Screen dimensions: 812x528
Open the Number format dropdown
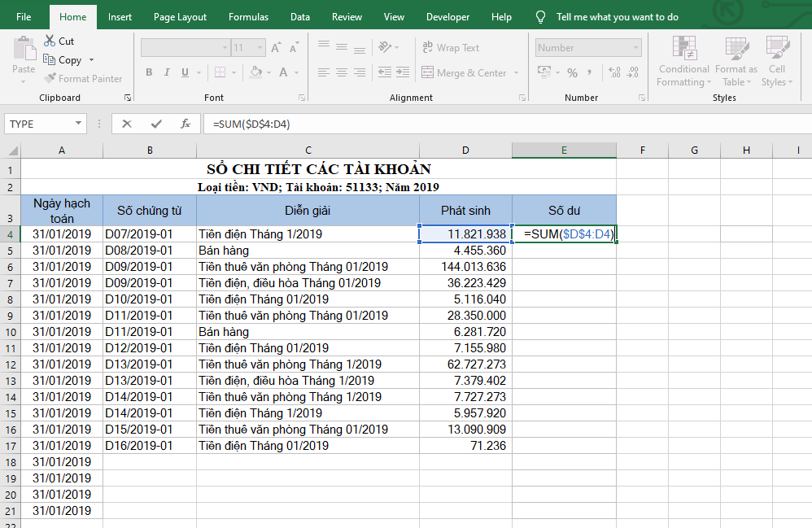(635, 48)
